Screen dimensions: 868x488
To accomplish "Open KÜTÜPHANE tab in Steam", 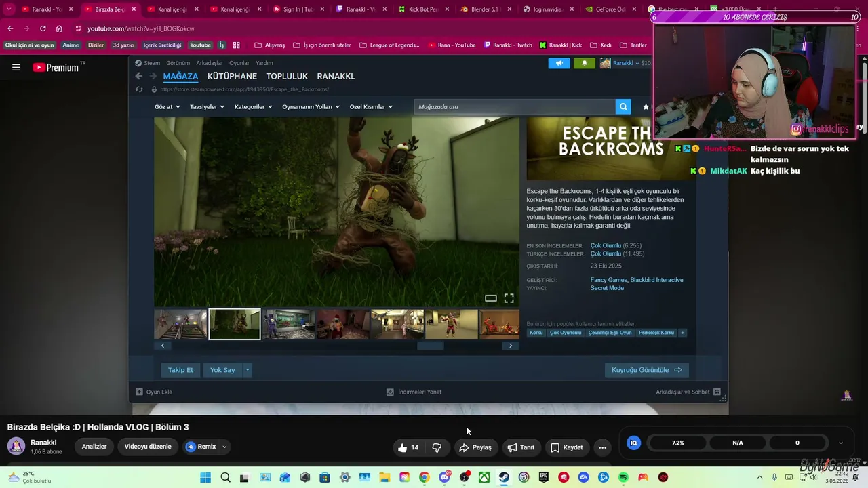I will click(232, 76).
